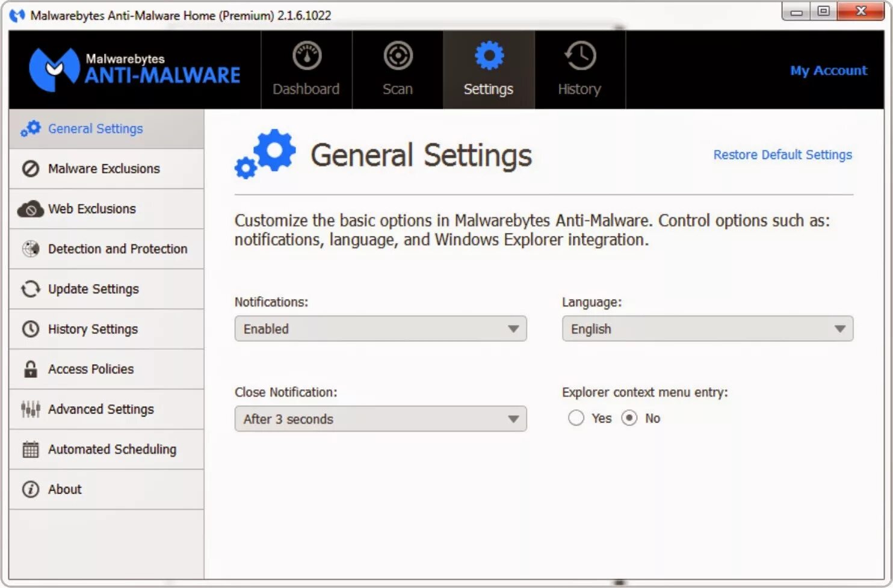Click the Malware Exclusions prohibited-circle icon
The height and width of the screenshot is (588, 893).
(31, 169)
